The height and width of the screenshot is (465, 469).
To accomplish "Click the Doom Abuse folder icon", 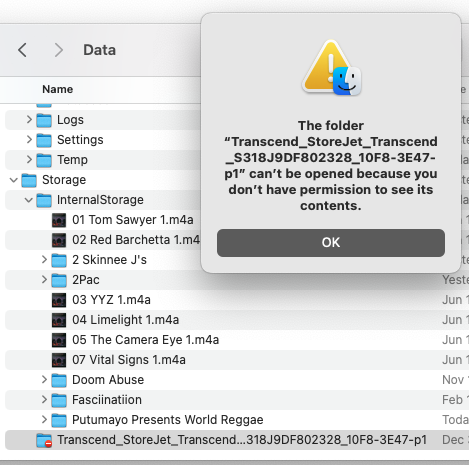I will (59, 380).
